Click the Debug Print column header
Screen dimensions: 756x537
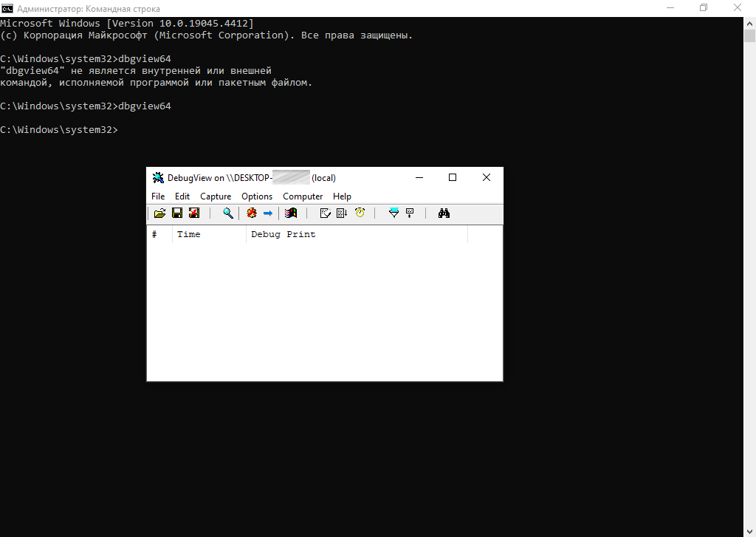tap(356, 234)
